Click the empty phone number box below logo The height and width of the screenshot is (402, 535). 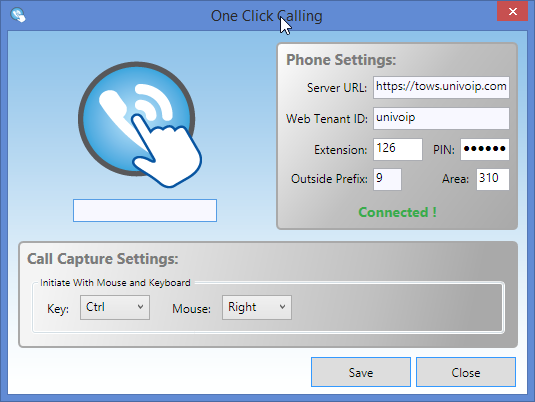pyautogui.click(x=145, y=211)
